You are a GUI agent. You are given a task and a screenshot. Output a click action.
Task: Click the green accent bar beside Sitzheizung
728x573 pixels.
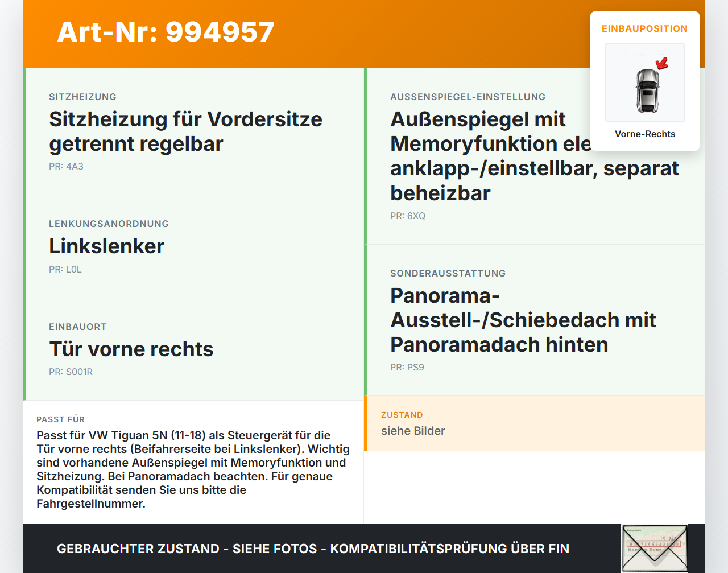pos(24,131)
